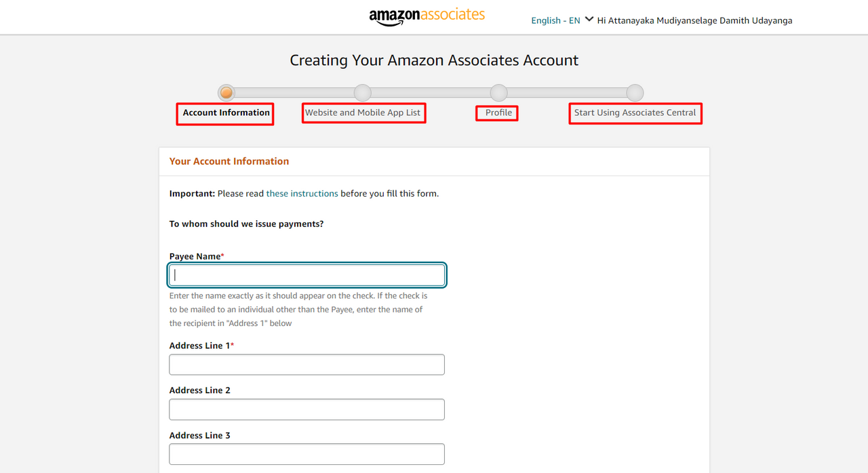Click the orange Account Information step circle
Image resolution: width=868 pixels, height=473 pixels.
click(x=226, y=93)
